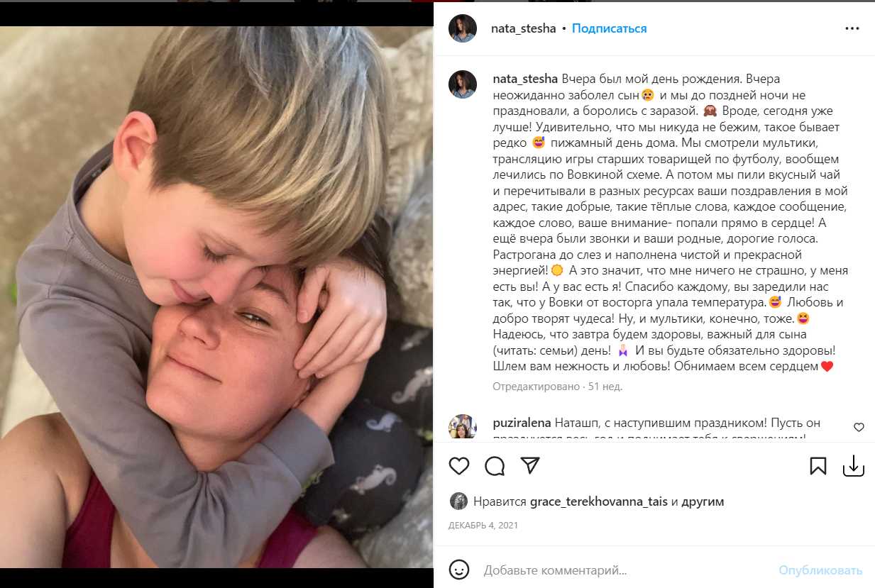Image resolution: width=875 pixels, height=588 pixels.
Task: Click nata_stesha avatar in header
Action: point(462,28)
